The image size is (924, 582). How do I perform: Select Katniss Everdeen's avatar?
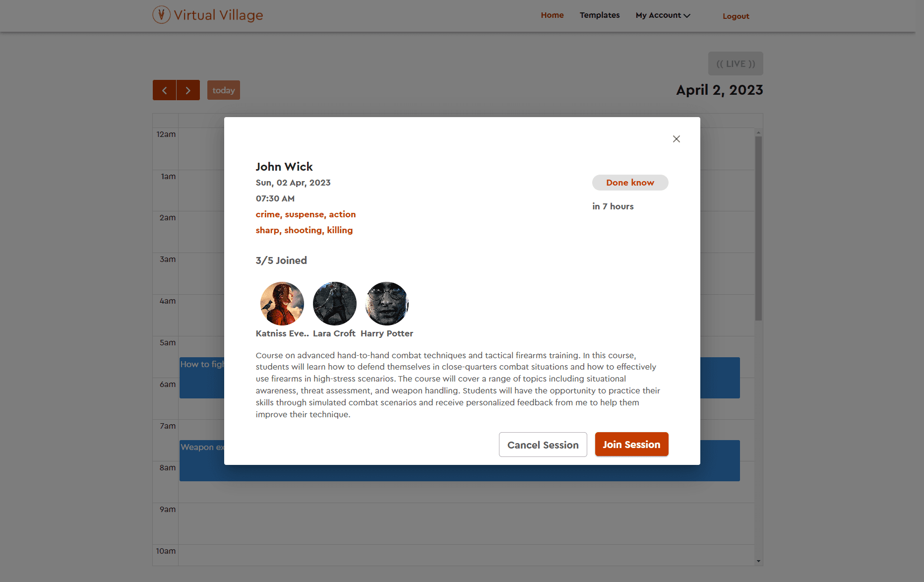pyautogui.click(x=282, y=304)
